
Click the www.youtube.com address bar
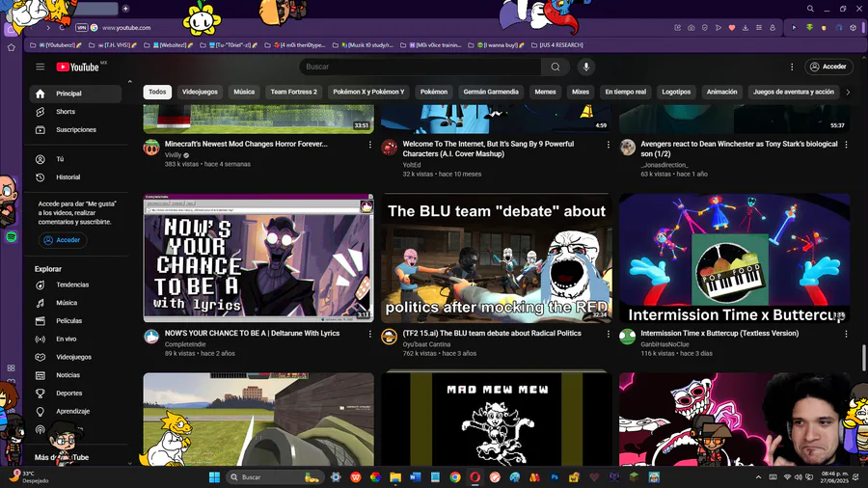126,28
